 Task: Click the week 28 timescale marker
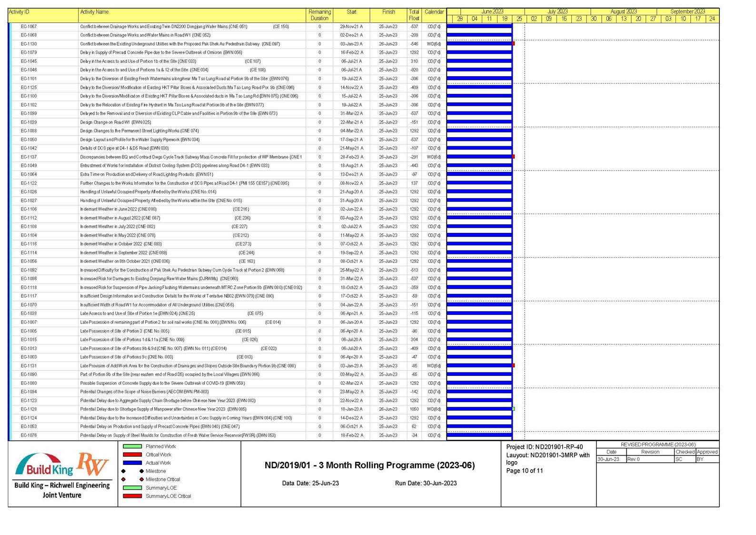(x=459, y=19)
